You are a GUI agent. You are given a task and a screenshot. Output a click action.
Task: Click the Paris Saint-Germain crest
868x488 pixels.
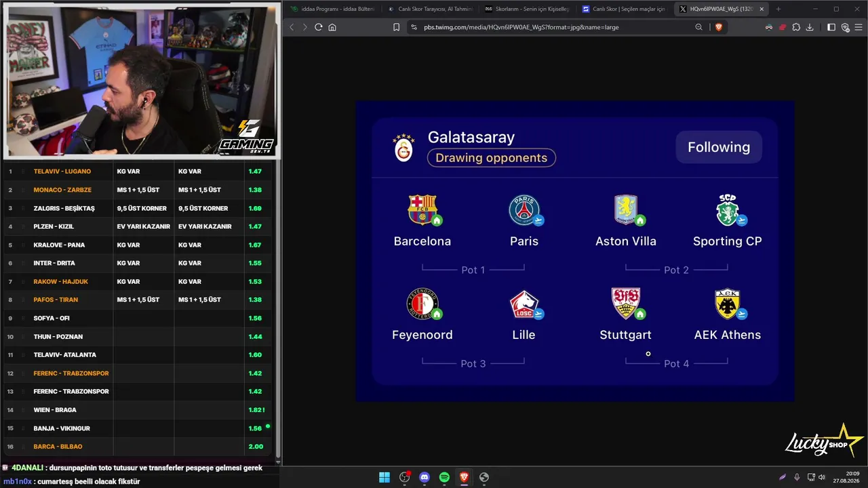click(x=524, y=210)
